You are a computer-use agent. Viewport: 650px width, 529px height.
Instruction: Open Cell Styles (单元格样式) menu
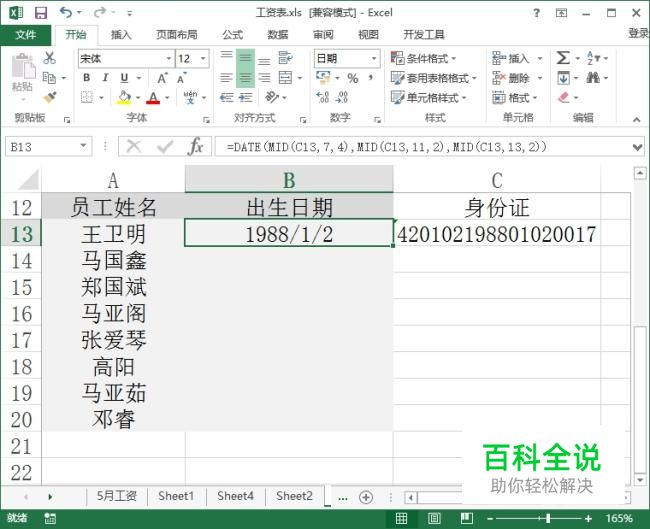428,98
